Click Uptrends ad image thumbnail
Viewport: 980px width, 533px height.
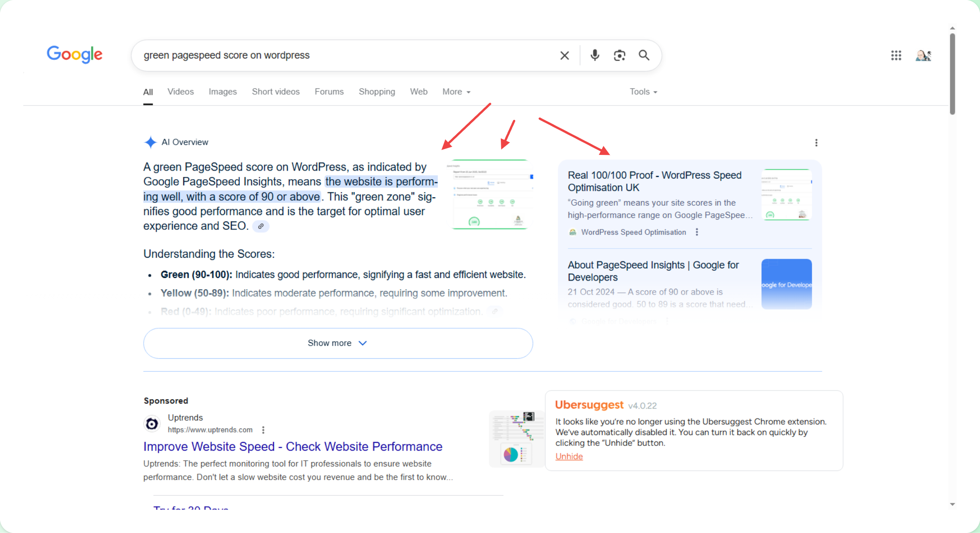click(x=516, y=439)
